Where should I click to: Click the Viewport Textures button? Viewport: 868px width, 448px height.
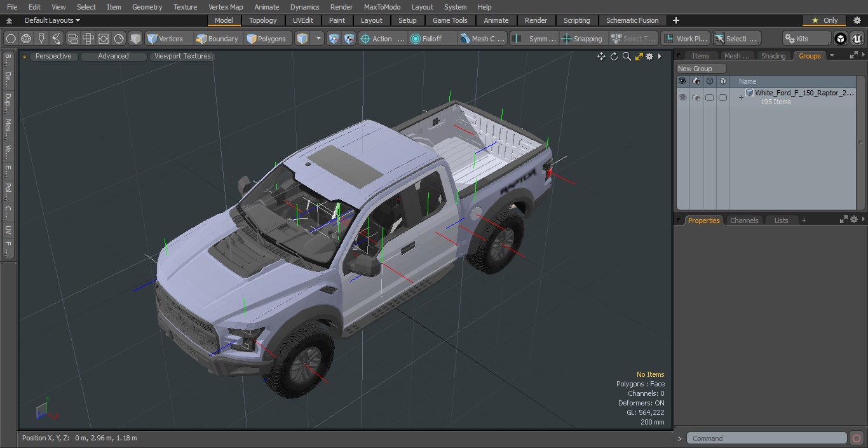(182, 56)
